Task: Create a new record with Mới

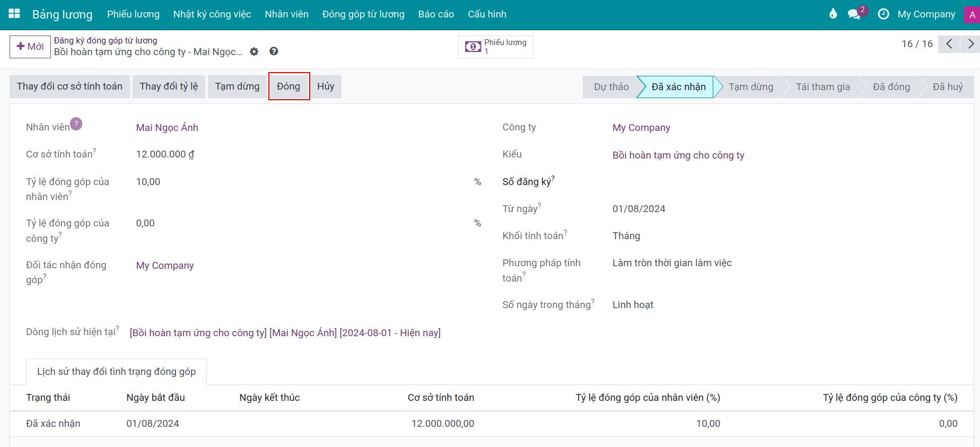Action: 30,47
